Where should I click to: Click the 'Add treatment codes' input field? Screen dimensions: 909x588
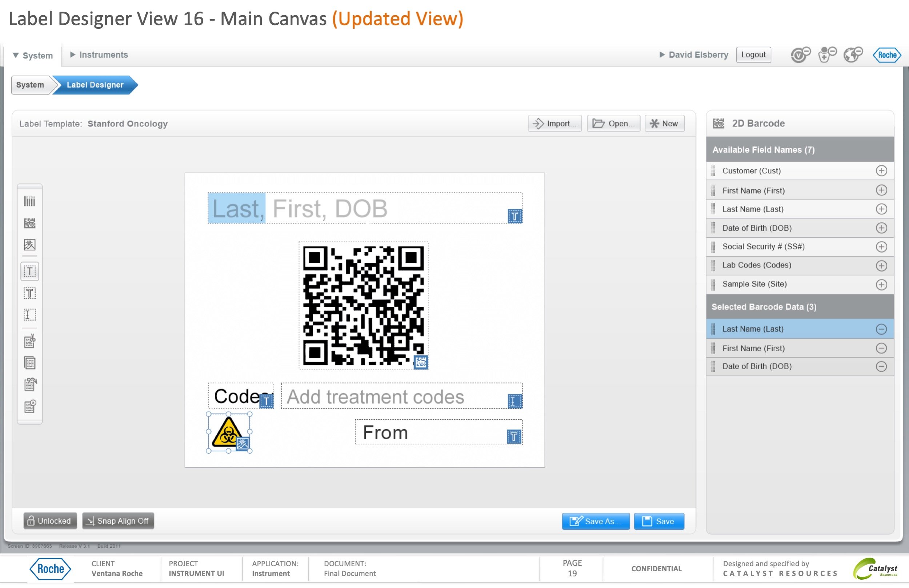402,396
